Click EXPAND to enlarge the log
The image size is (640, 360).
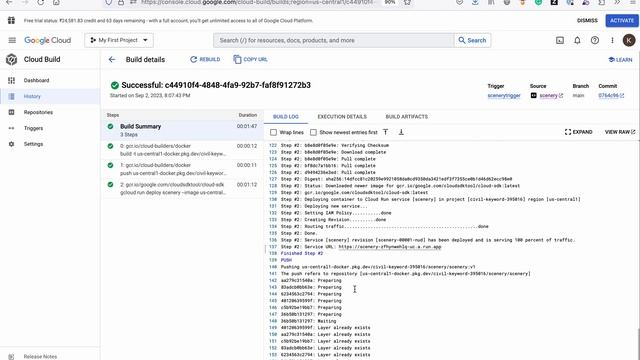point(578,132)
